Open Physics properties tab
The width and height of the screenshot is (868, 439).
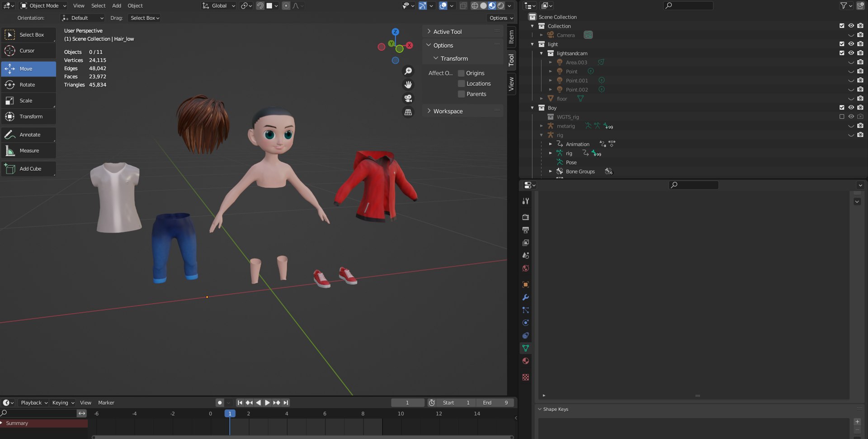(x=525, y=323)
